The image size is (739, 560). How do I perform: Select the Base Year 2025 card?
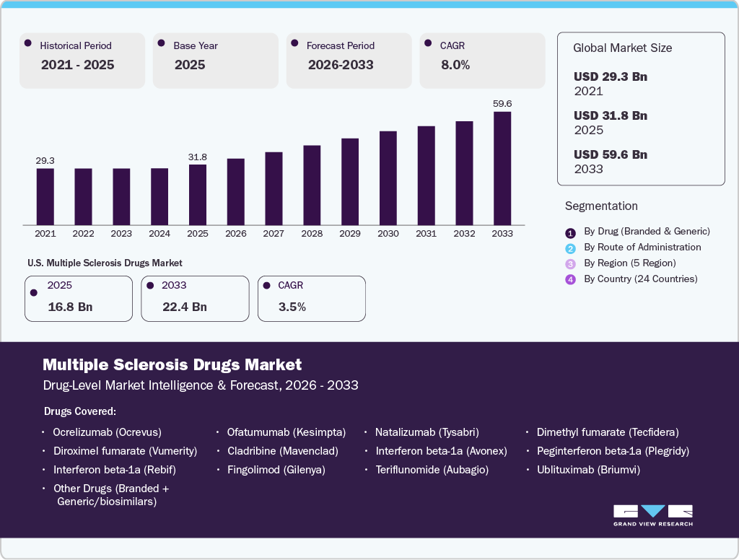215,61
